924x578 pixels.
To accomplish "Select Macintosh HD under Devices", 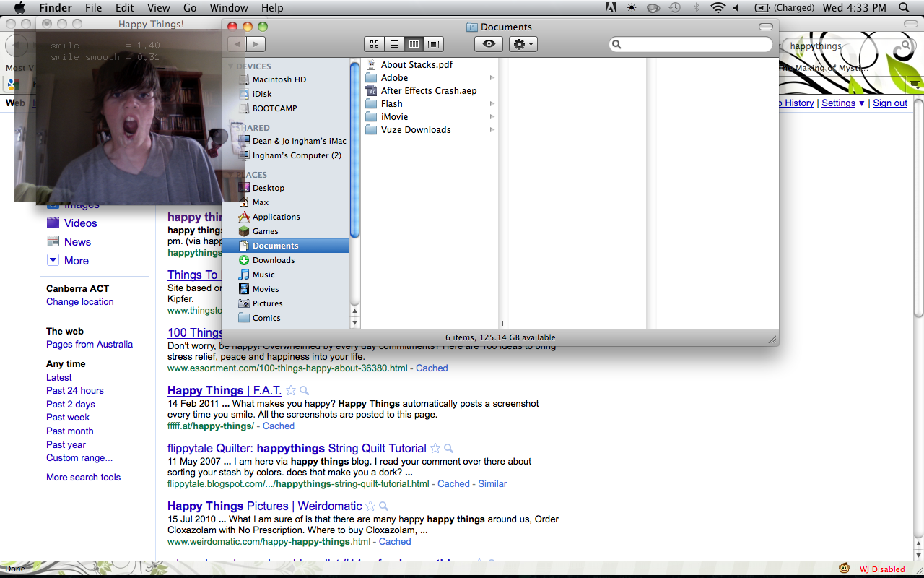I will coord(279,79).
